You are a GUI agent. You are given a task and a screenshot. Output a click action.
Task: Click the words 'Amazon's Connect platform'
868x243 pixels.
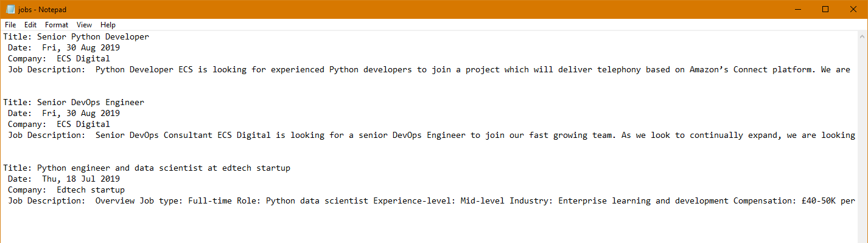pos(752,70)
